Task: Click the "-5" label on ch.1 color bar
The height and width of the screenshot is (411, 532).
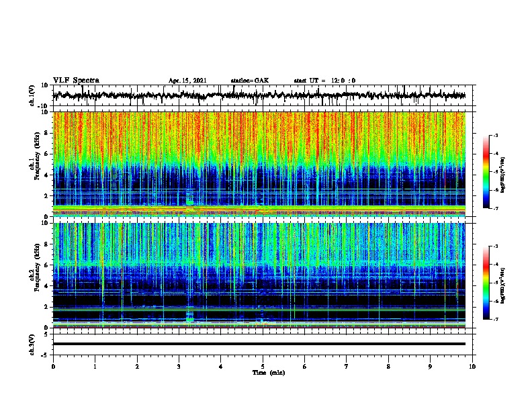Action: coord(495,172)
